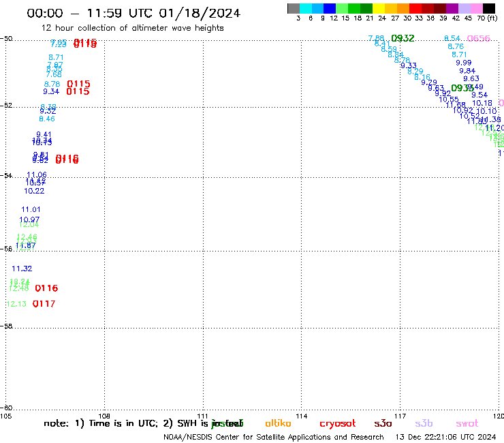The image size is (504, 443).
Task: Click the wave height value '8.76'
Action: click(x=456, y=46)
